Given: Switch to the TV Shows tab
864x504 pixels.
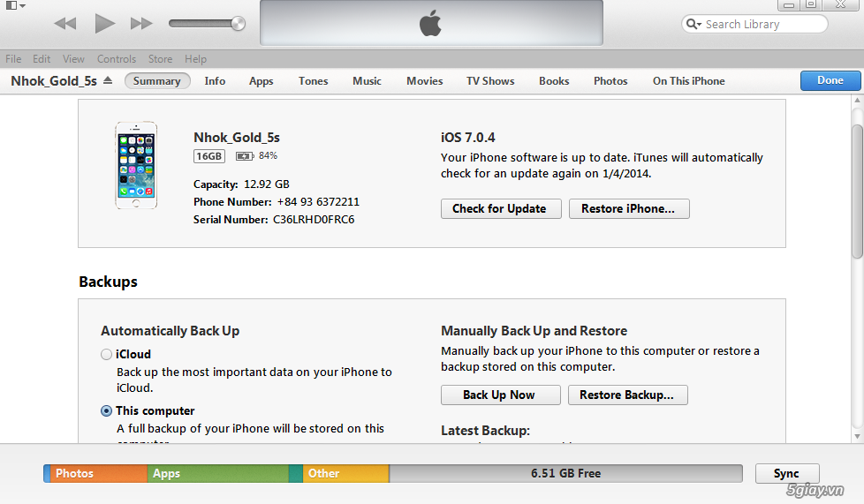Looking at the screenshot, I should pyautogui.click(x=490, y=81).
